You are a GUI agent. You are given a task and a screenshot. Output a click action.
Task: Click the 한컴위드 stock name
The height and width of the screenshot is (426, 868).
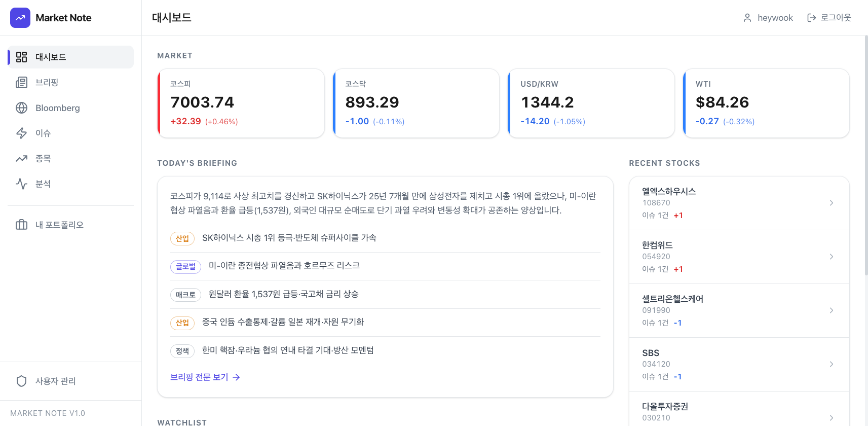pyautogui.click(x=657, y=245)
